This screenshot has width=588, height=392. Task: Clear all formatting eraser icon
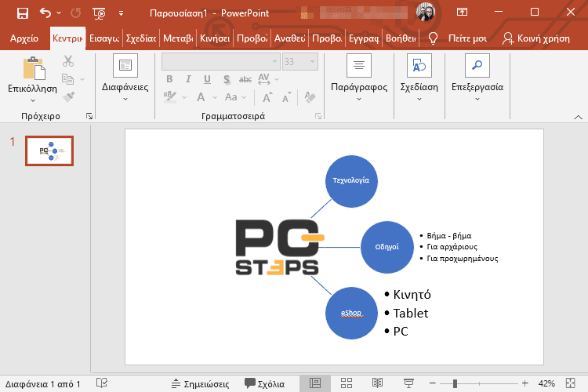click(310, 97)
